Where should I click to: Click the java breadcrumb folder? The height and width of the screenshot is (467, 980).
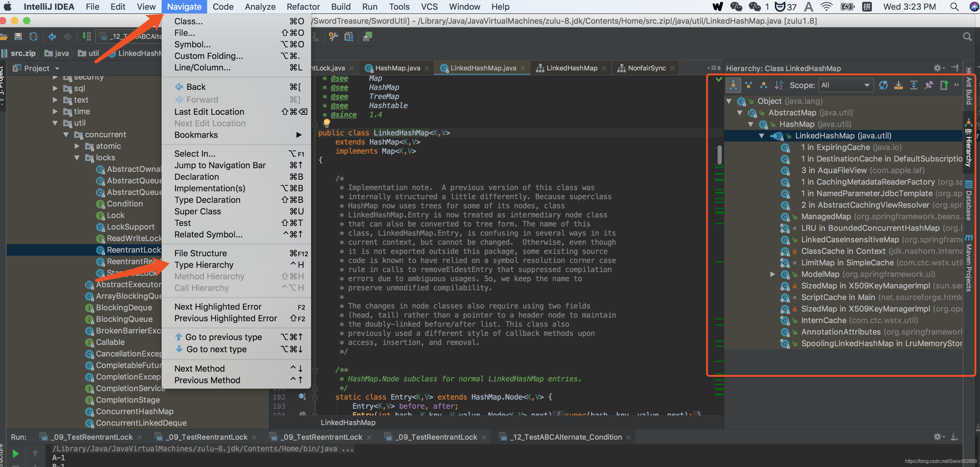click(x=56, y=53)
